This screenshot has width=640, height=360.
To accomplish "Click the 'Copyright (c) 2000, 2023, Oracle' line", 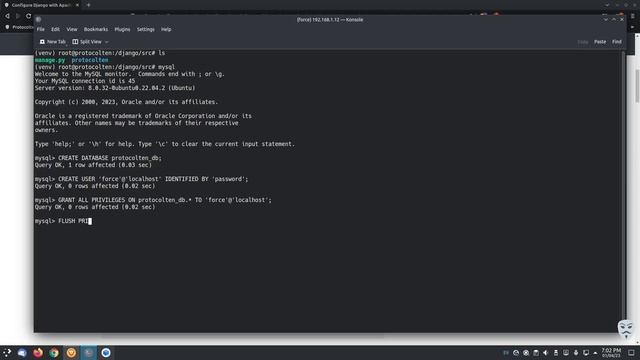I will click(126, 102).
